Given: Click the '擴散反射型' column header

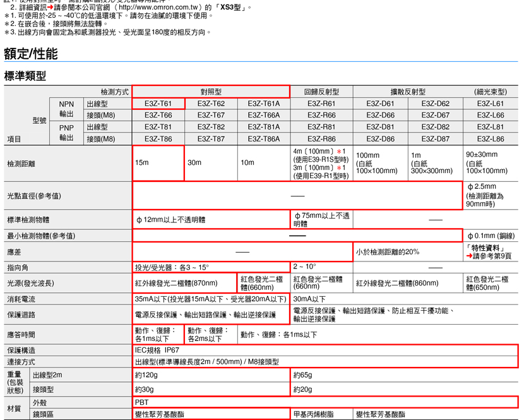Looking at the screenshot, I should coord(408,92).
